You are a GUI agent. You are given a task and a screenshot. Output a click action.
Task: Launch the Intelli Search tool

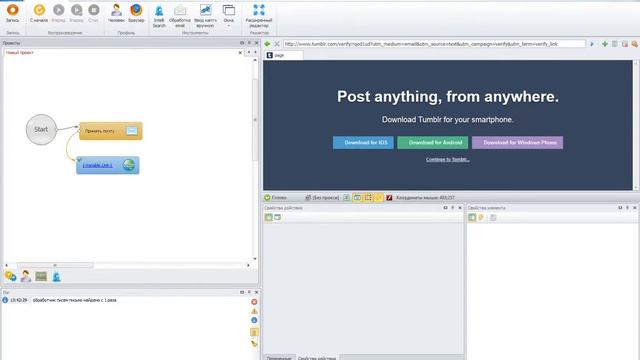click(159, 16)
